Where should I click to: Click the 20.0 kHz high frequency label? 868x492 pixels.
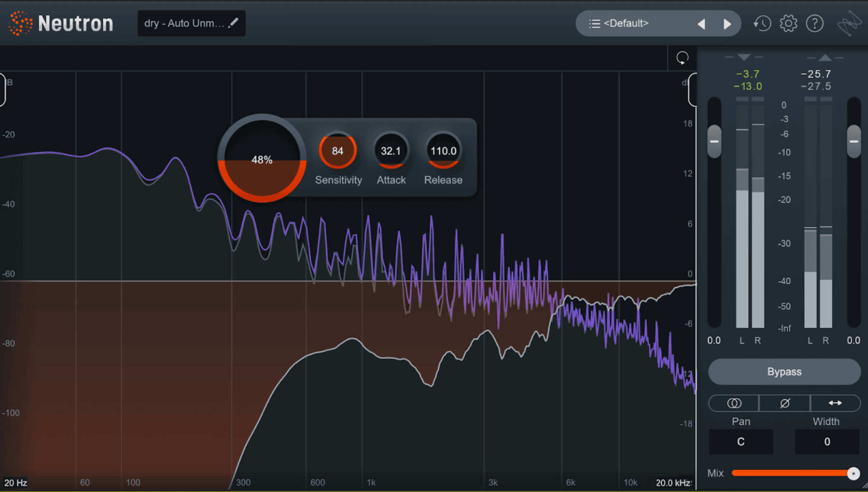tap(673, 483)
